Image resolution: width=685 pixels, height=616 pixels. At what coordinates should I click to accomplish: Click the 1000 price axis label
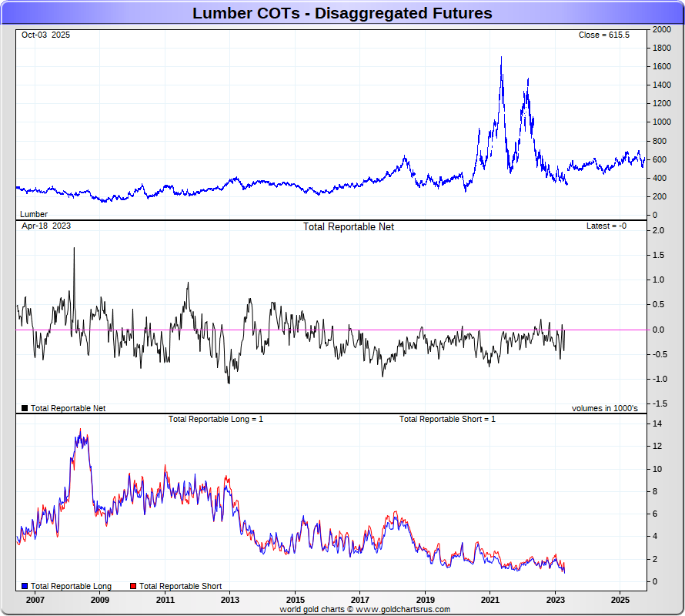662,122
